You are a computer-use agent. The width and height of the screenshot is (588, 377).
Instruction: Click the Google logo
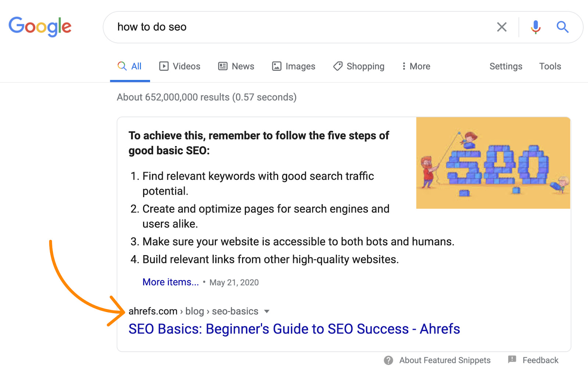(40, 26)
